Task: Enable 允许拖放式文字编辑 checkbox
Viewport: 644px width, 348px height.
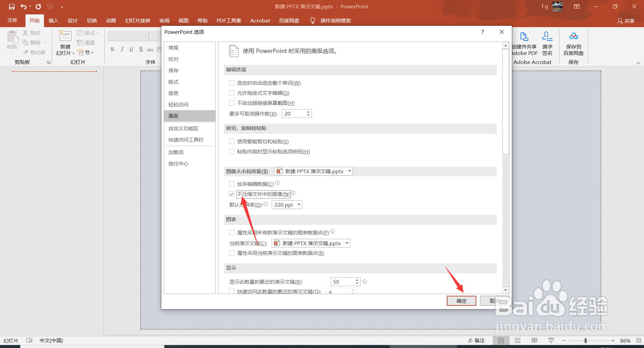Action: (x=232, y=93)
